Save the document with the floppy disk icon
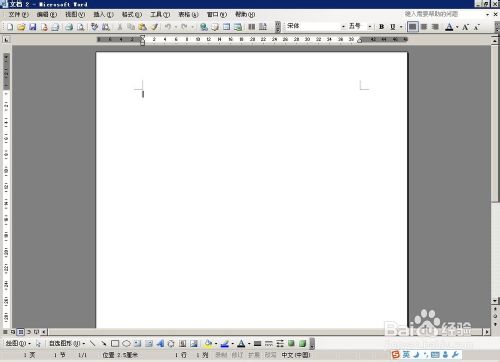Image resolution: width=500 pixels, height=362 pixels. tap(33, 27)
